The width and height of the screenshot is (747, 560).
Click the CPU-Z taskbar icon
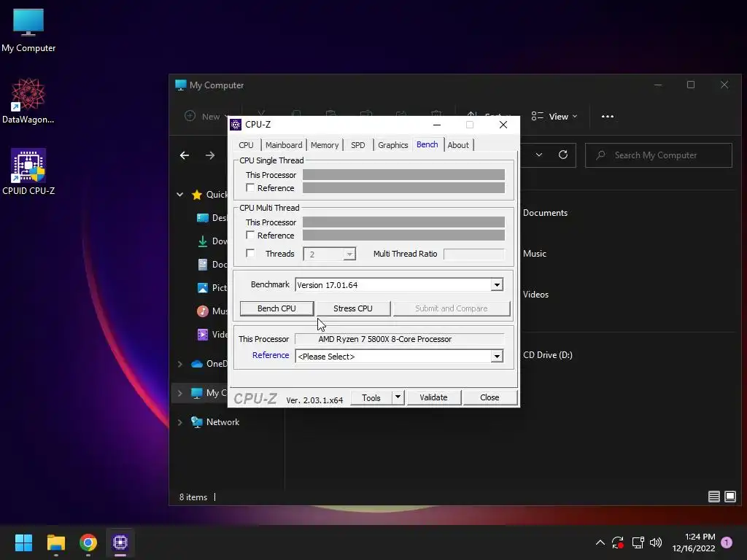120,542
